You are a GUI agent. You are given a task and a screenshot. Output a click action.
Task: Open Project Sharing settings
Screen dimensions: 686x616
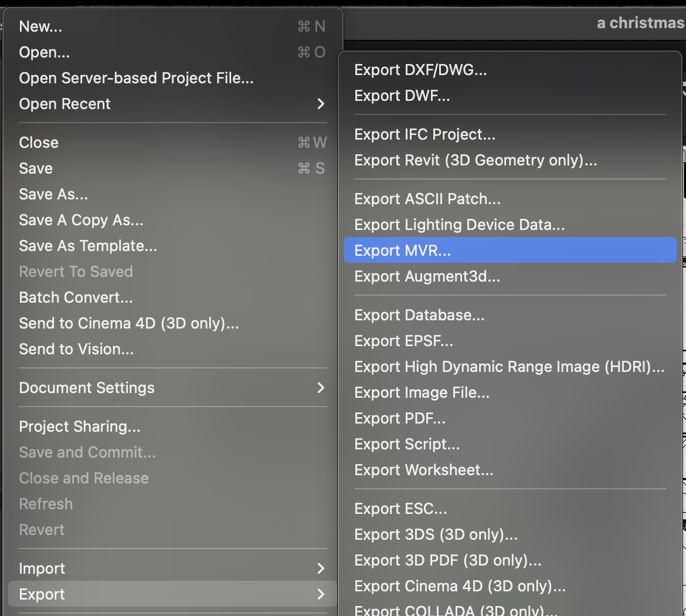click(80, 427)
